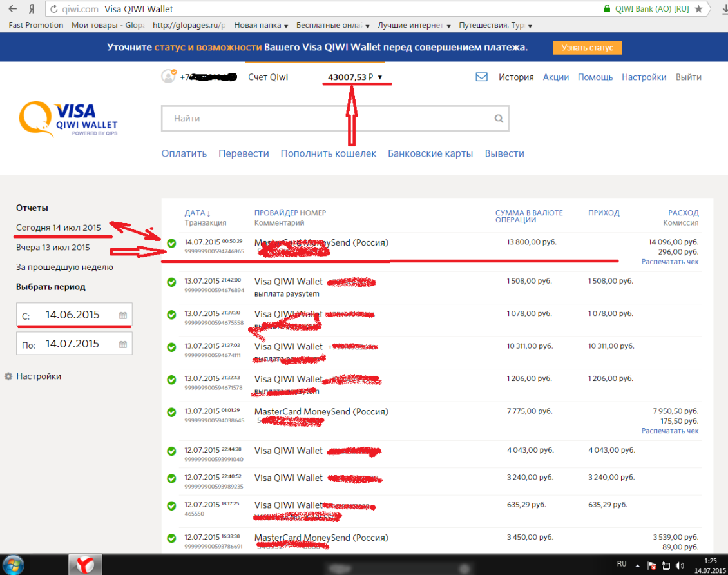Open the Action Center flag icon

point(652,565)
